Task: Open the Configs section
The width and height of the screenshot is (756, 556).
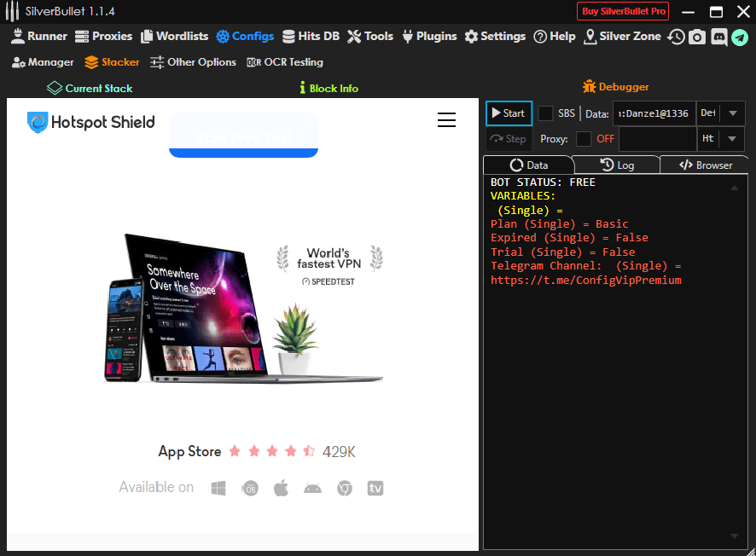Action: pos(245,36)
